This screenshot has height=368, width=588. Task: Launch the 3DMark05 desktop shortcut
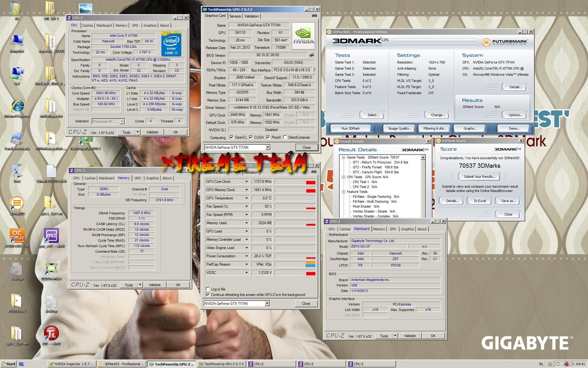(x=17, y=205)
